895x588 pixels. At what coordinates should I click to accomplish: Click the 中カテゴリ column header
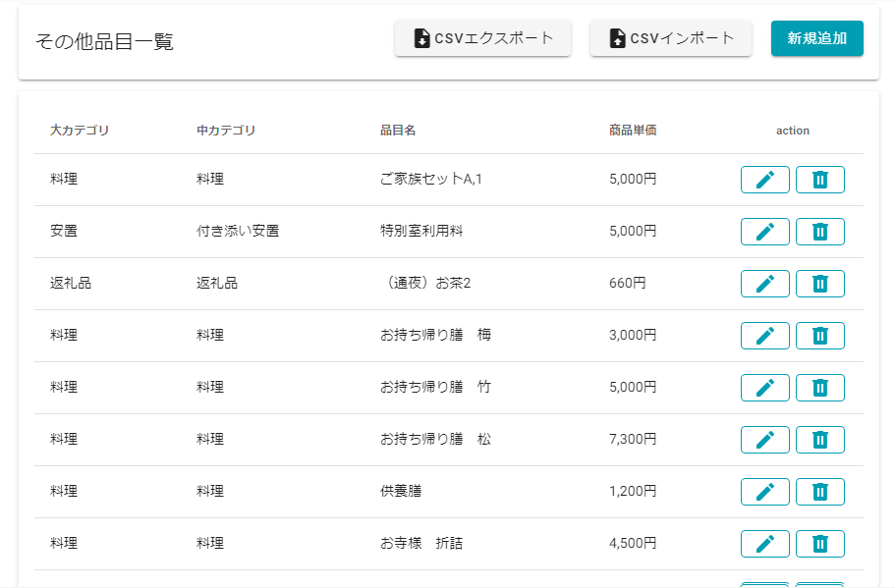(226, 131)
